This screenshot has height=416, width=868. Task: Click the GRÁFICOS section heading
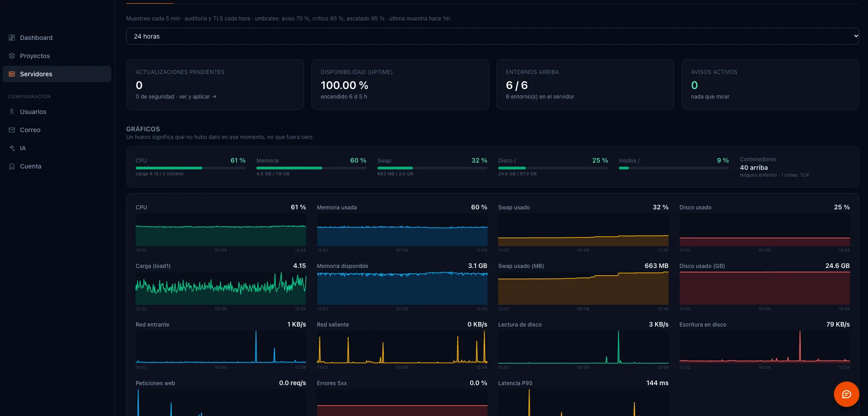[x=143, y=129]
